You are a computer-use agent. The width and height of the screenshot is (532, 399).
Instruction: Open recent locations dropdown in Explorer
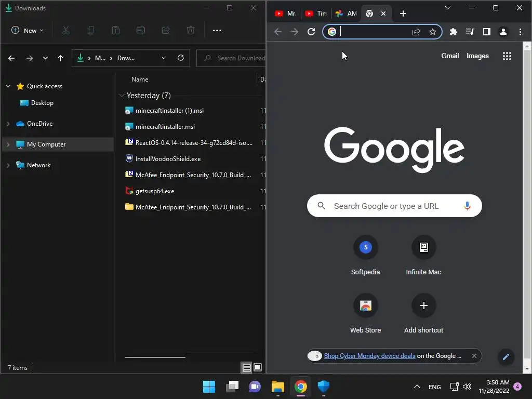coord(45,58)
